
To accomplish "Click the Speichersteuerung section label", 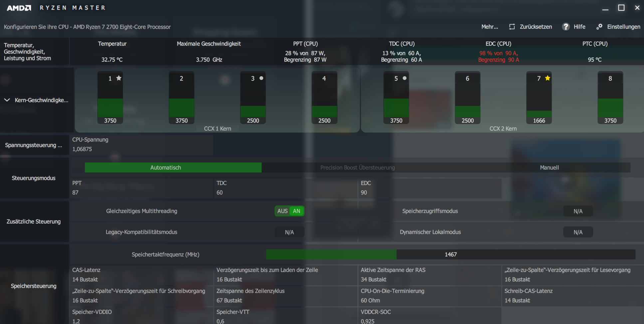I will click(x=34, y=286).
